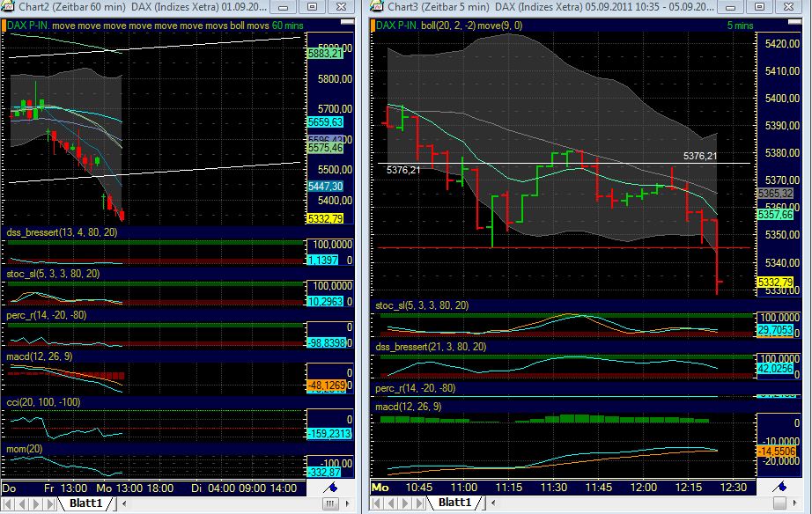
Task: Click the right scroll arrow in Chart3
Action: pos(795,503)
